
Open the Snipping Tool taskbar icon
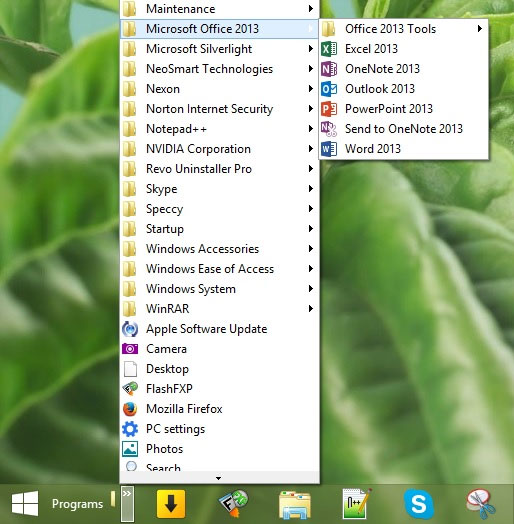point(481,504)
